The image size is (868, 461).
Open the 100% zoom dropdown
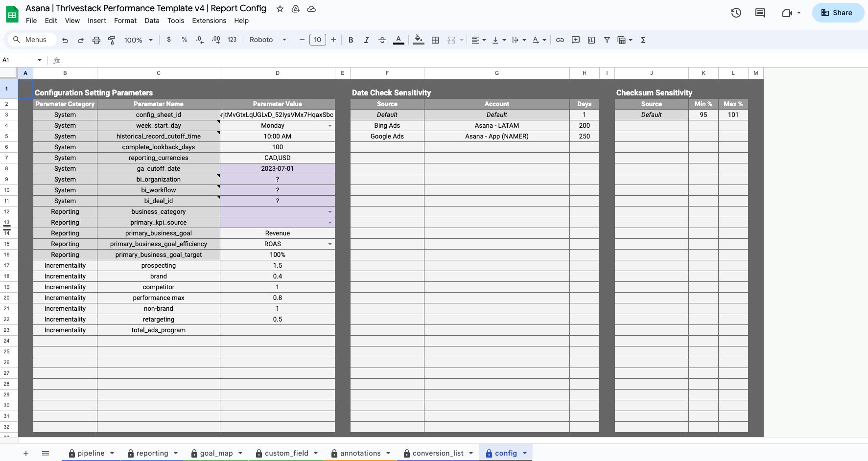[138, 40]
